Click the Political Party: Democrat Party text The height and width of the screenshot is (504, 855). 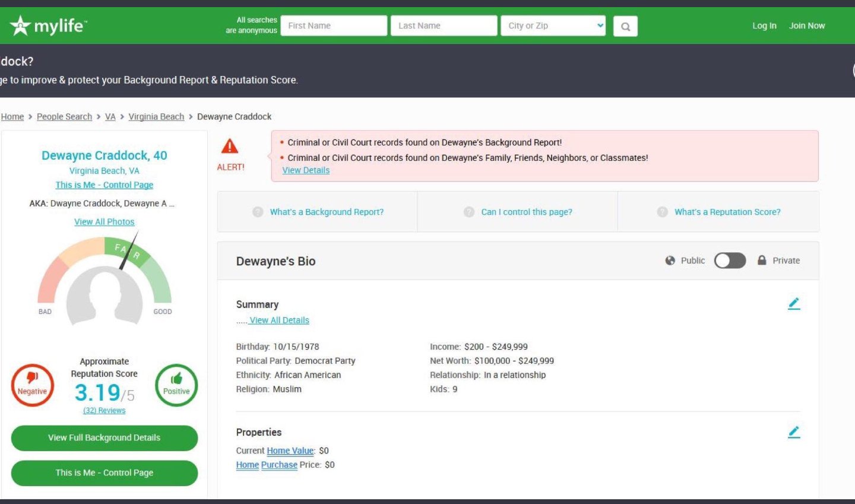tap(296, 361)
